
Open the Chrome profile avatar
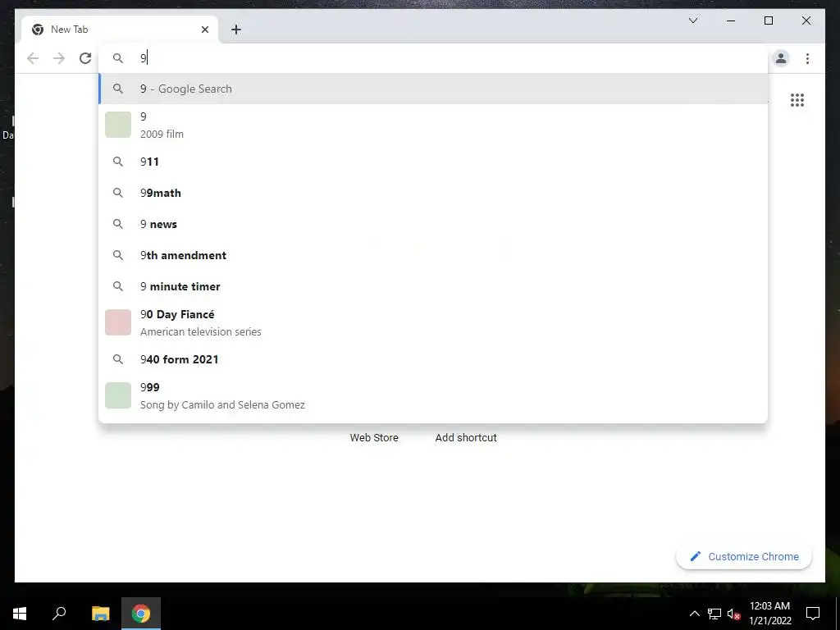(x=781, y=58)
